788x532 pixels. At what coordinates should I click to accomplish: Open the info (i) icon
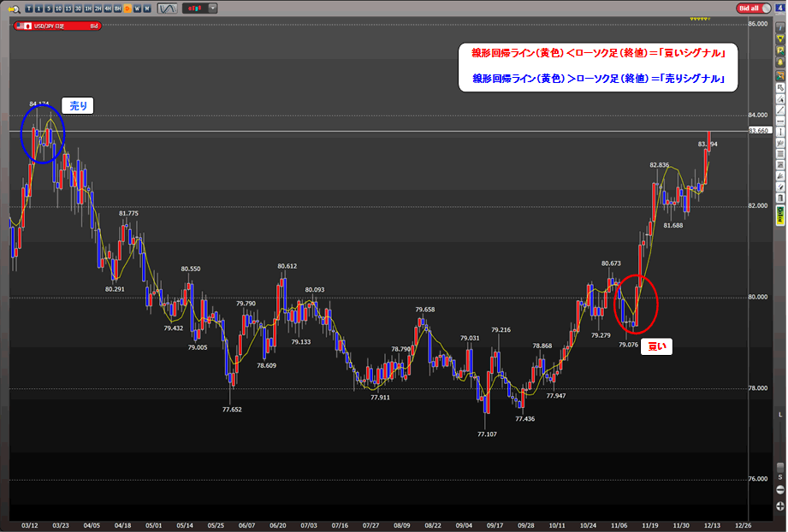tap(781, 28)
